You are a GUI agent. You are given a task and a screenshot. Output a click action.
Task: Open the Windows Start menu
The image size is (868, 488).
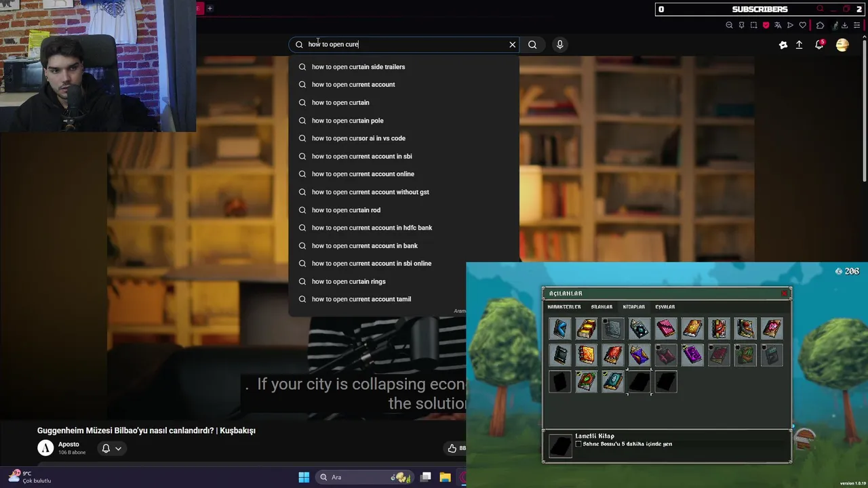pyautogui.click(x=304, y=477)
